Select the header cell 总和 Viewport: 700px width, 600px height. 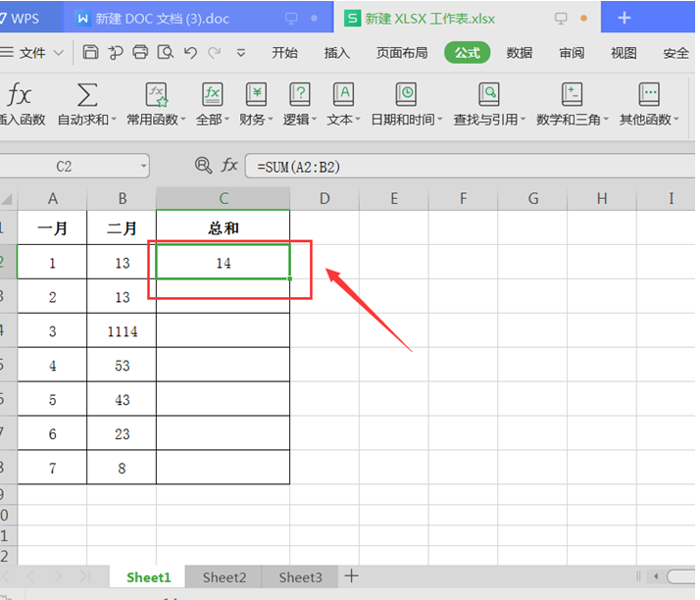[224, 228]
